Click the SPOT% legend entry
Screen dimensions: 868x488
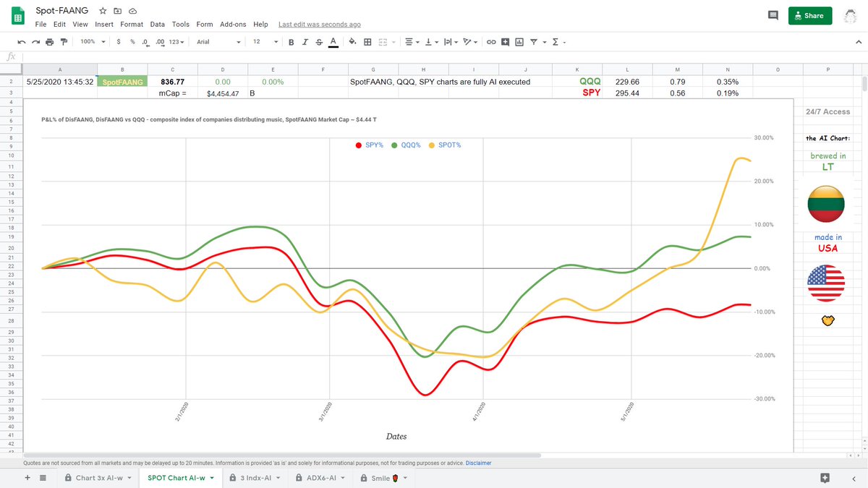[446, 145]
